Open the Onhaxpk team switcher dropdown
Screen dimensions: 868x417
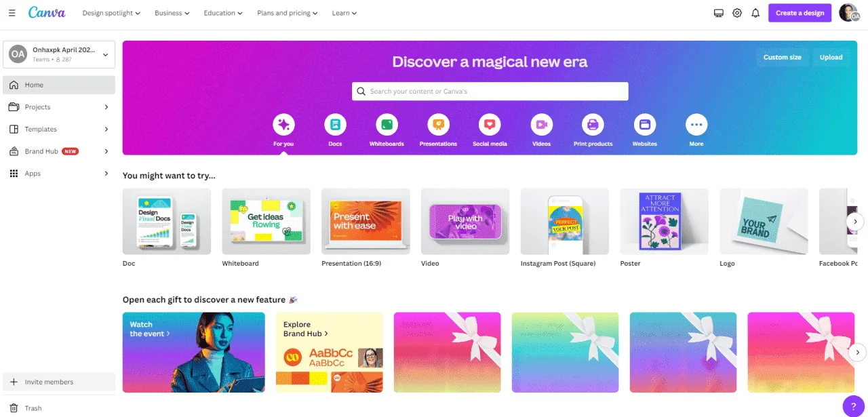(59, 55)
